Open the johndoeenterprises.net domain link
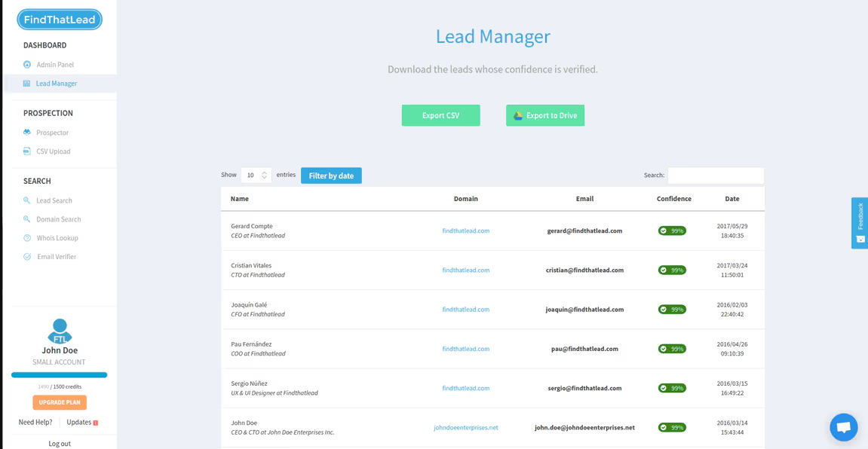The width and height of the screenshot is (868, 449). [x=465, y=427]
